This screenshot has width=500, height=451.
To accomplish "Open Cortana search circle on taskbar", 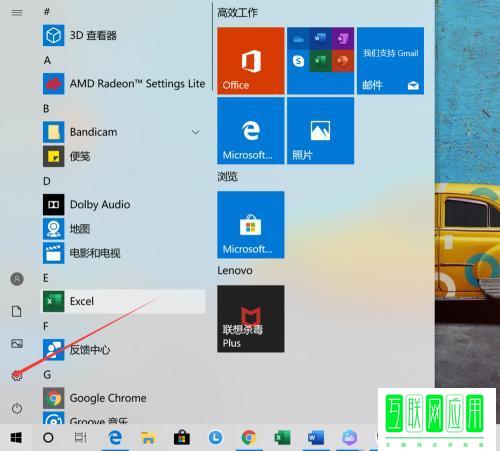I will click(x=48, y=437).
